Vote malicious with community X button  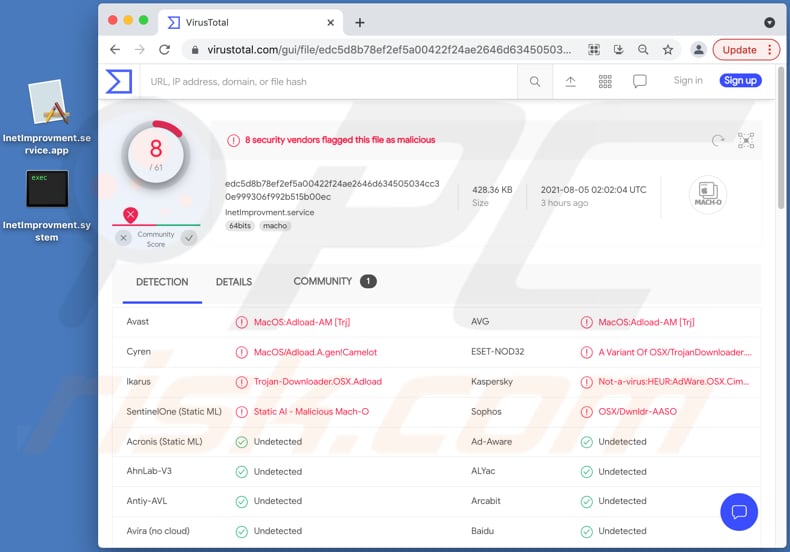[x=123, y=238]
